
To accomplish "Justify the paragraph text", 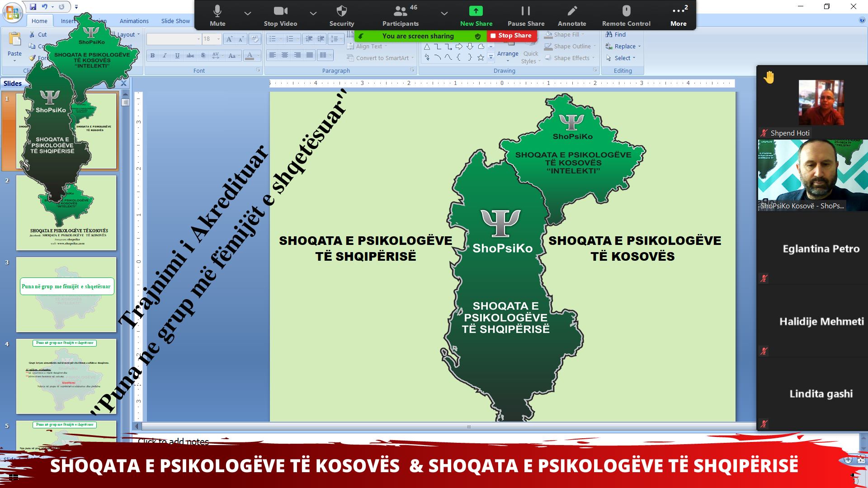I will point(310,55).
